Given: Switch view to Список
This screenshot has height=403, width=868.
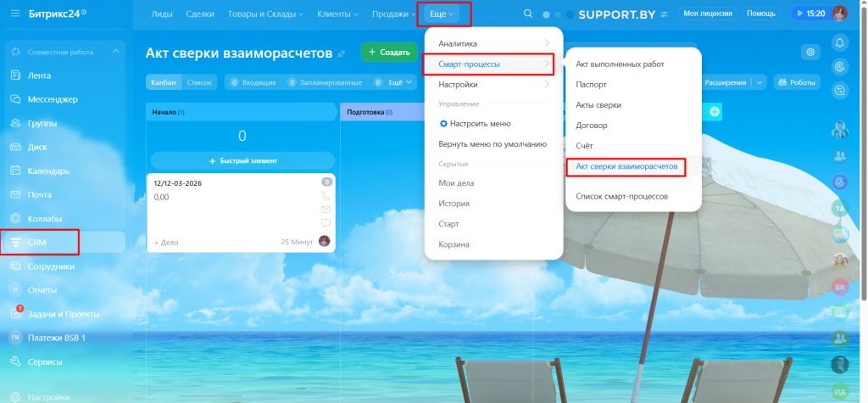Looking at the screenshot, I should click(x=199, y=82).
